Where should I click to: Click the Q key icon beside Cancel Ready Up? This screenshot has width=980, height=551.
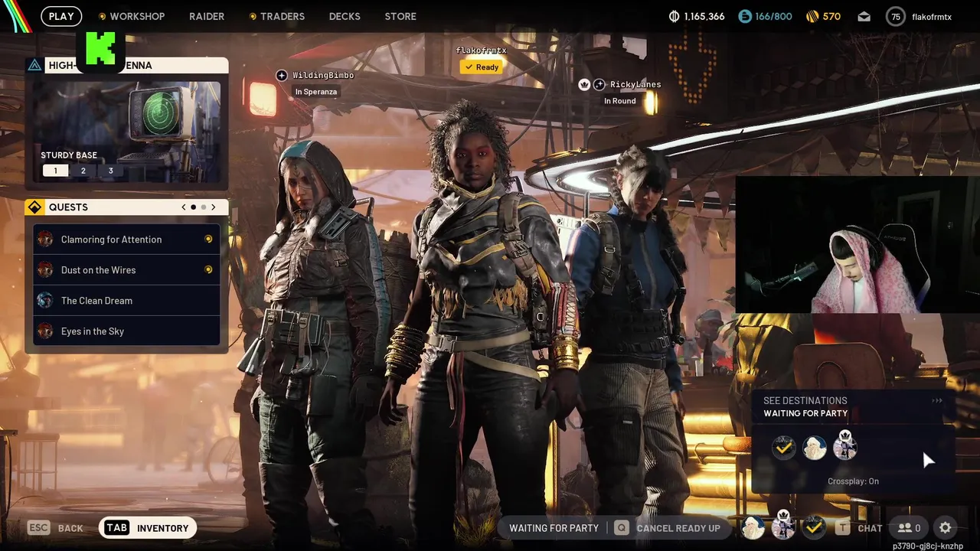[x=621, y=528]
